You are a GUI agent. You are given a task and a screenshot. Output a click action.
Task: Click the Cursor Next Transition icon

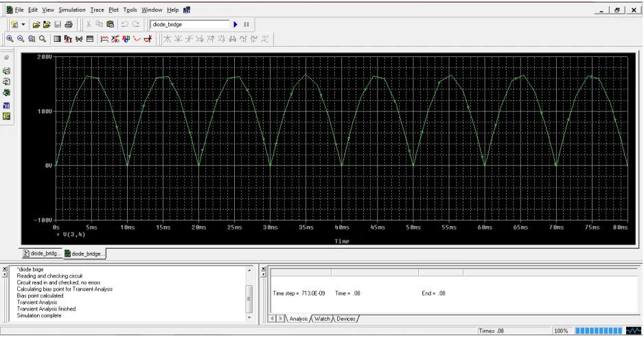point(243,38)
